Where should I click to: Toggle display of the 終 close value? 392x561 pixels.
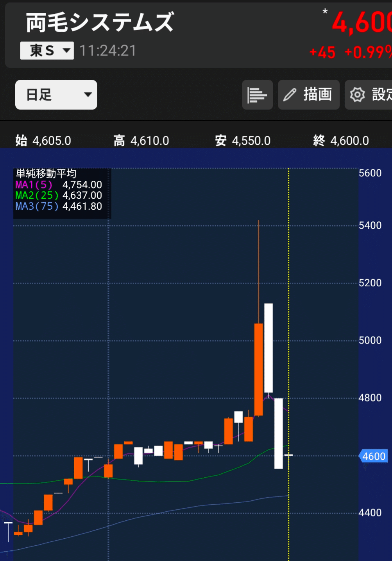pos(340,140)
